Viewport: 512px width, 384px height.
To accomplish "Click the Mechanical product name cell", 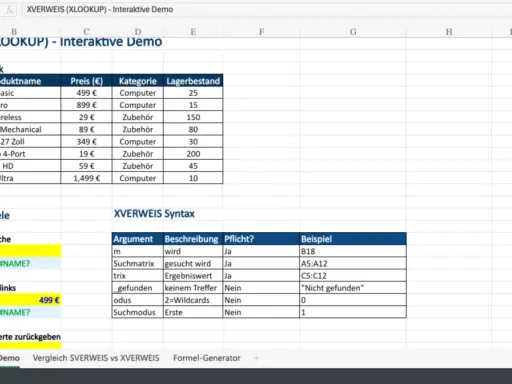I will (x=30, y=130).
